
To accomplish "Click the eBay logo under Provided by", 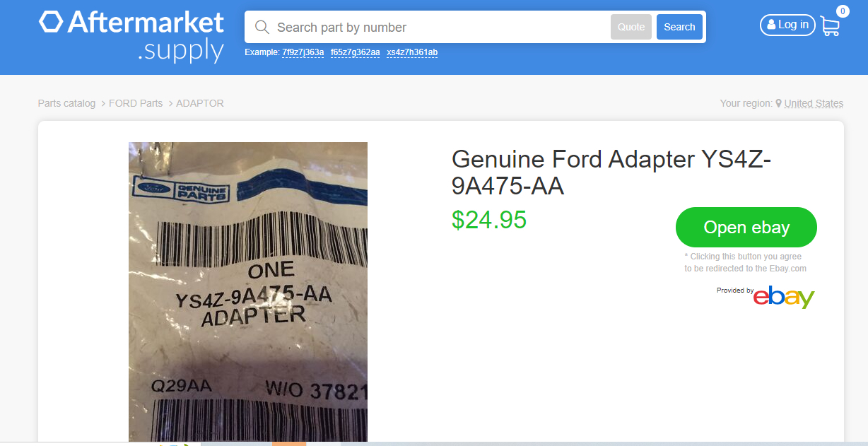I will [784, 297].
